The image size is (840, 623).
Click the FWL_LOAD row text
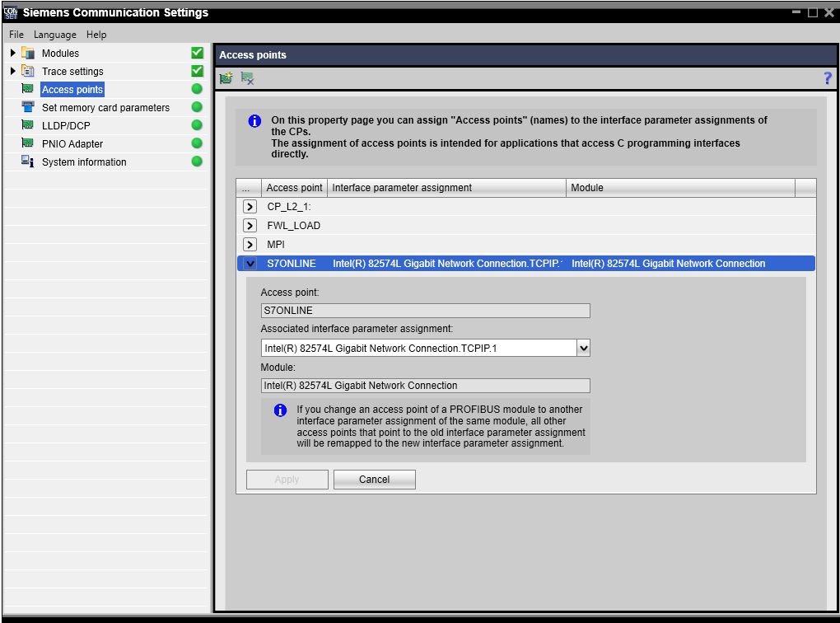coord(293,226)
